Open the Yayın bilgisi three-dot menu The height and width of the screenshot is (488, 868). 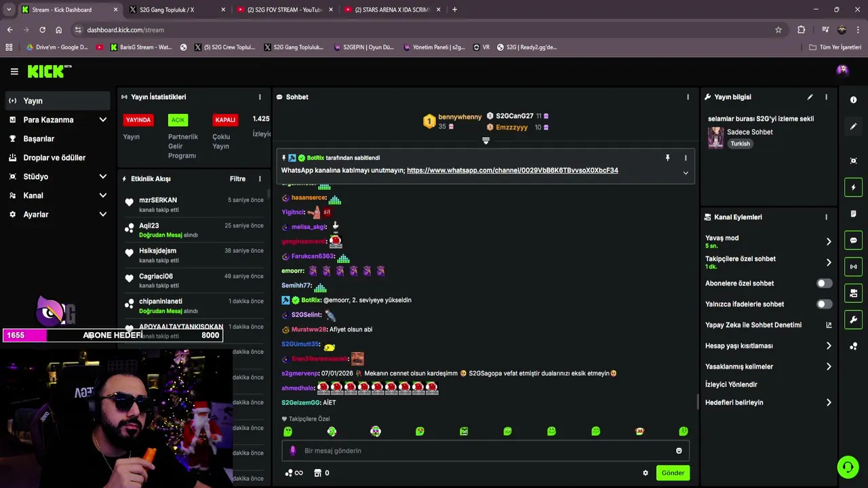click(826, 97)
